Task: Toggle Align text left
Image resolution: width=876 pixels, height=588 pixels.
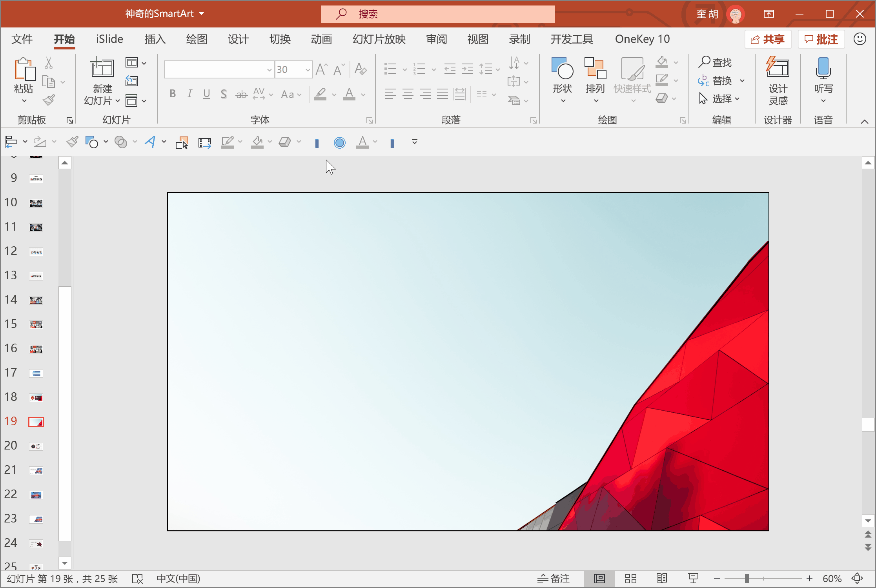Action: pos(391,94)
